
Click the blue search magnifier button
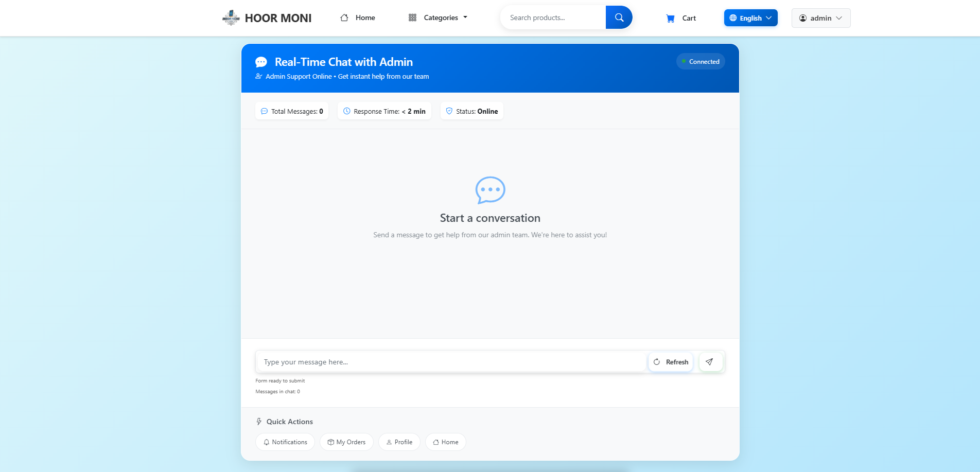[x=619, y=18]
